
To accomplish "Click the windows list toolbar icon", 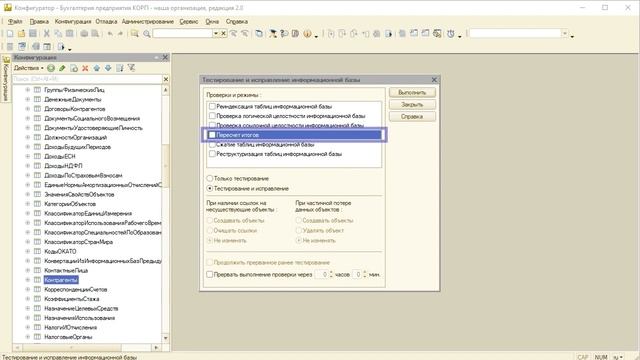I will click(x=259, y=34).
